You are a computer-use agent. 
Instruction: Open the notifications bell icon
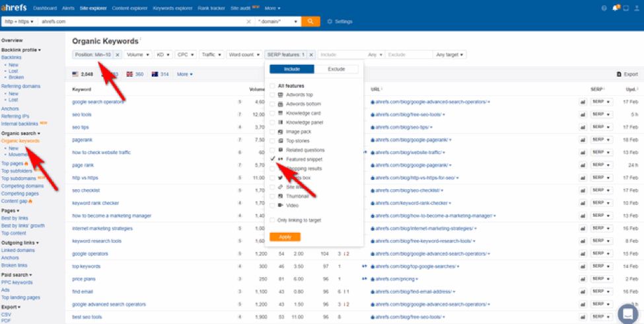point(615,8)
